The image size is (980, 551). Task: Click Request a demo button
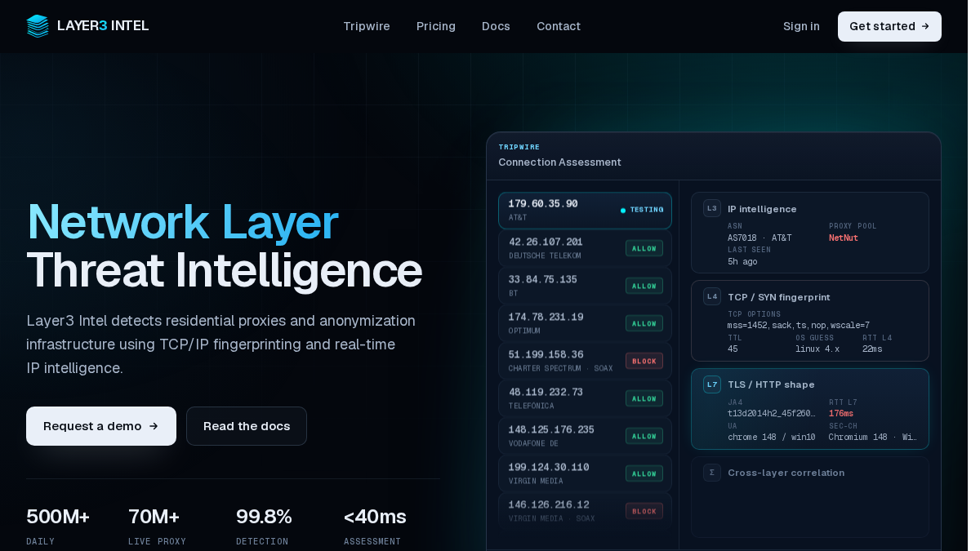[x=101, y=426]
